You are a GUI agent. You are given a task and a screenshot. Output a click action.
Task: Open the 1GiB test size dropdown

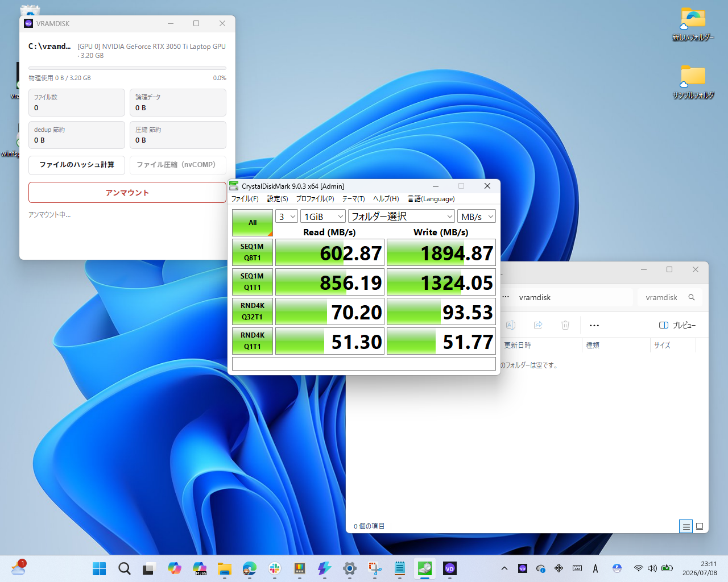323,217
